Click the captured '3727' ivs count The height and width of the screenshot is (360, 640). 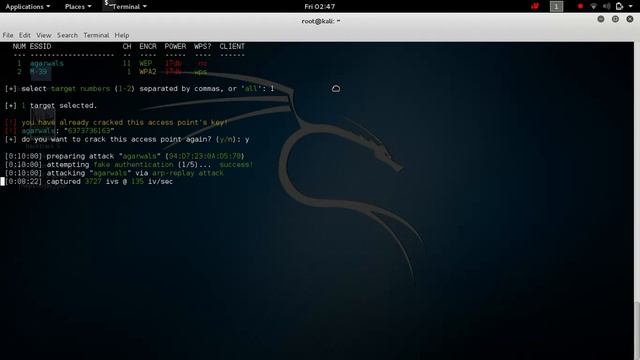click(93, 182)
